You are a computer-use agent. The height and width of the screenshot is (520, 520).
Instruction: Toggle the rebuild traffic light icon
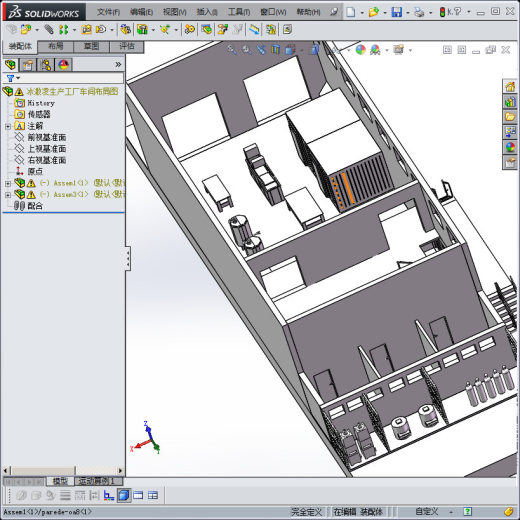pyautogui.click(x=442, y=12)
